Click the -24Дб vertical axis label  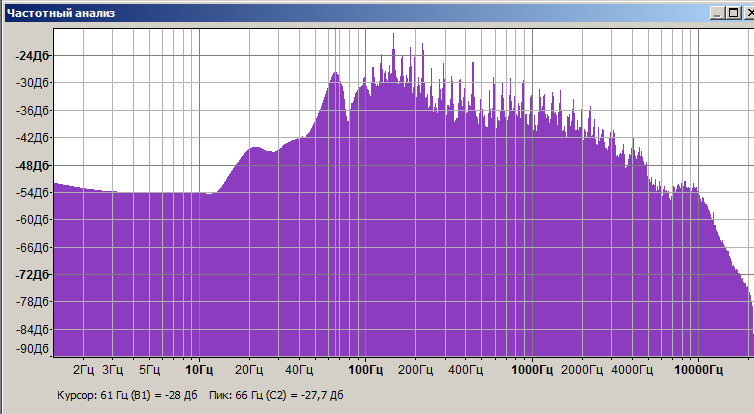33,56
